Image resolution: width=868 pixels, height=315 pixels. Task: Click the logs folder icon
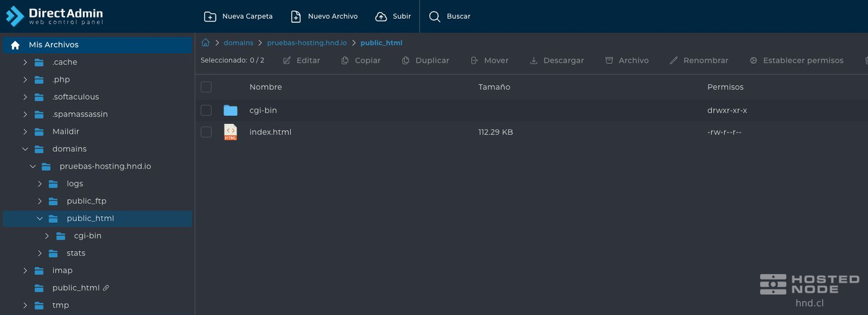point(54,184)
